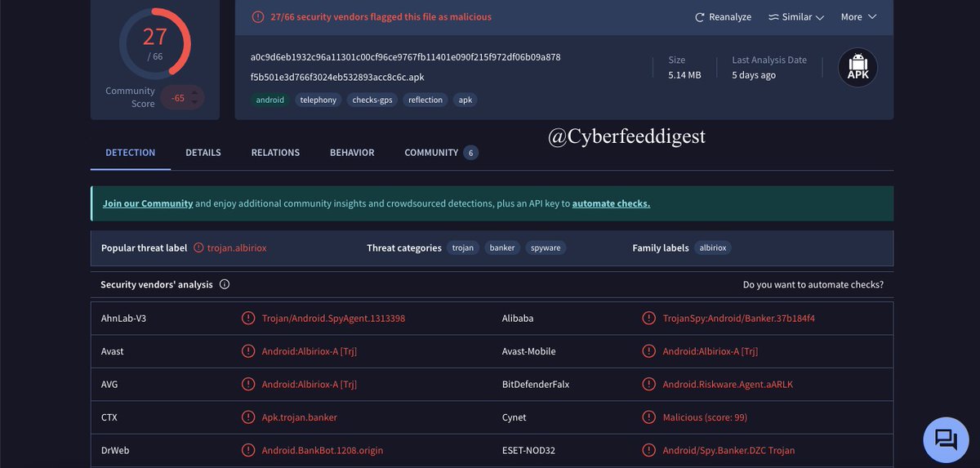The image size is (980, 468).
Task: Click the APK file type icon
Action: [857, 69]
